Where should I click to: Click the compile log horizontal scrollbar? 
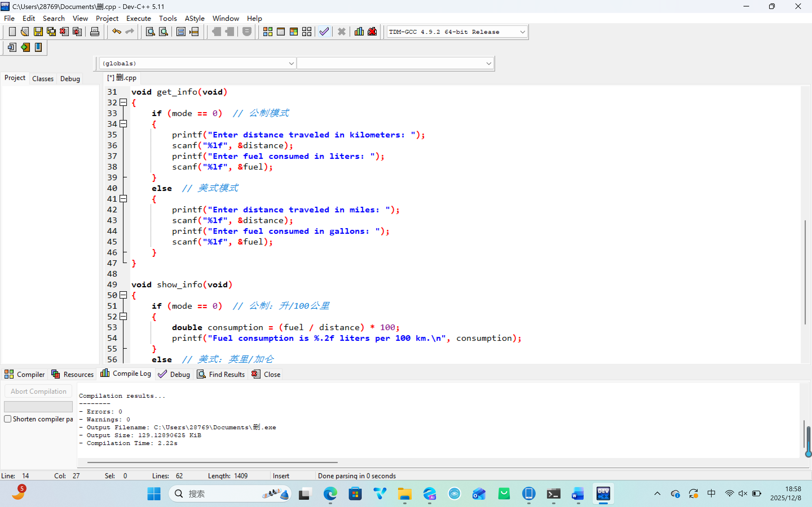(212, 462)
